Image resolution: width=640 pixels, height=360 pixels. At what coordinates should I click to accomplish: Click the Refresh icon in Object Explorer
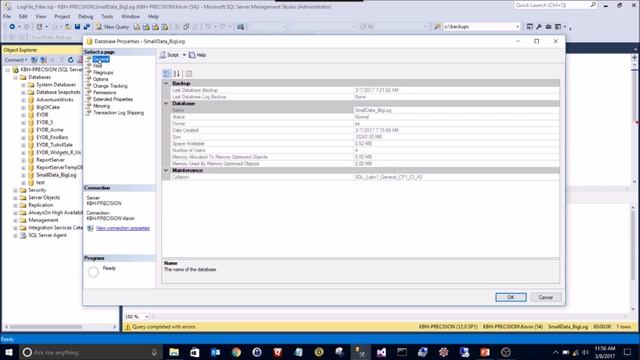pos(71,60)
